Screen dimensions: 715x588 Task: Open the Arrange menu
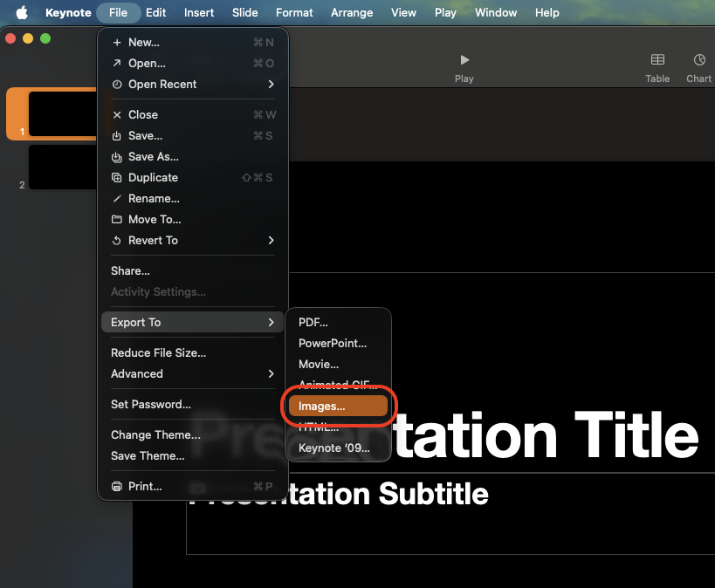tap(352, 13)
